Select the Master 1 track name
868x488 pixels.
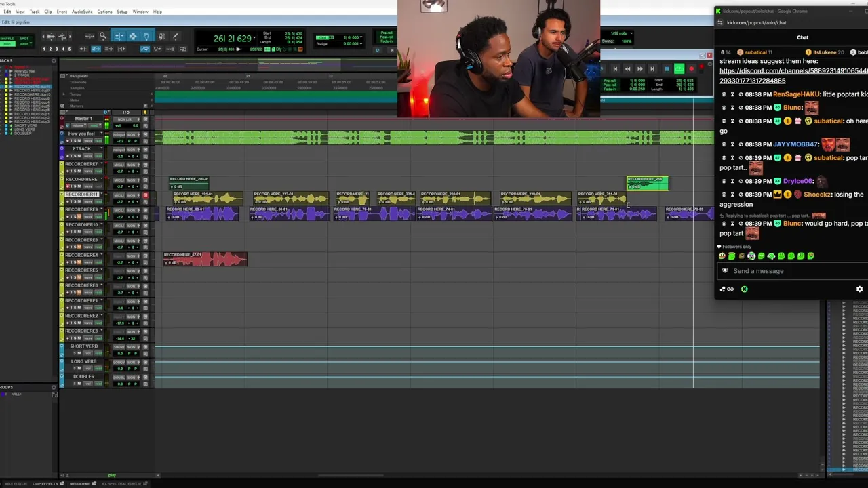pos(83,119)
